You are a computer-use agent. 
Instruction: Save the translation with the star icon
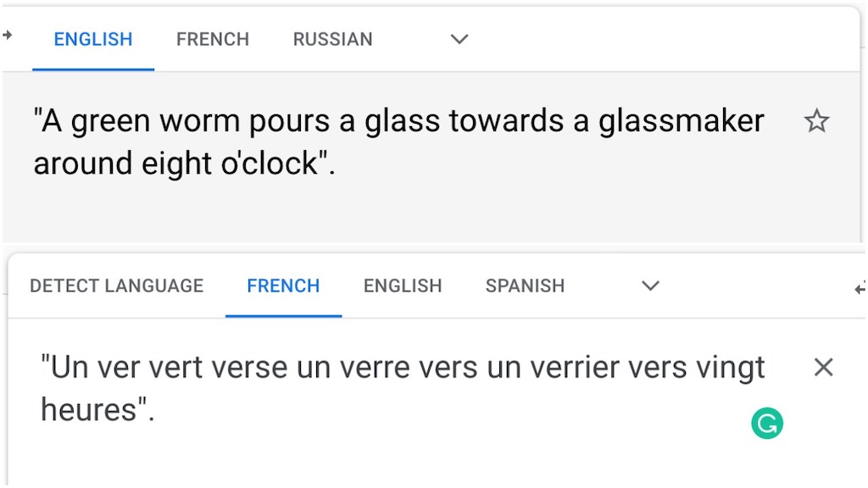[816, 121]
